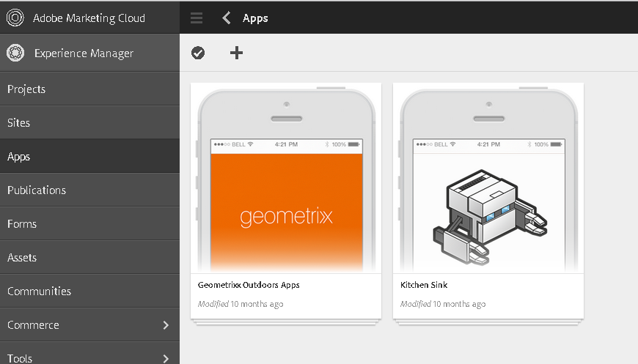
Task: Click the Experience Manager title
Action: point(84,53)
